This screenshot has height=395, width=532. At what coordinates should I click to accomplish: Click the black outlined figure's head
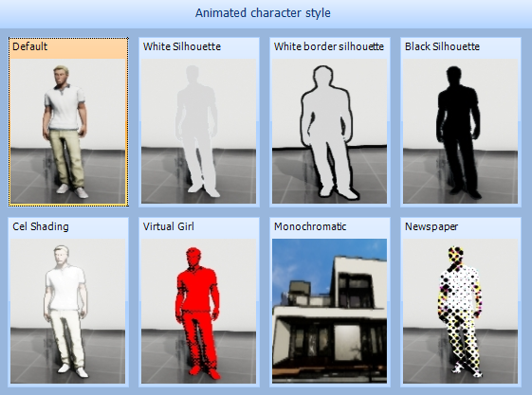pos(323,77)
